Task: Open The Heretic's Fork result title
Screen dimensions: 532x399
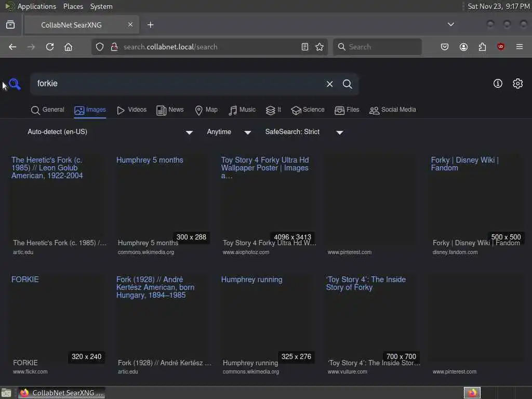Action: tap(47, 168)
